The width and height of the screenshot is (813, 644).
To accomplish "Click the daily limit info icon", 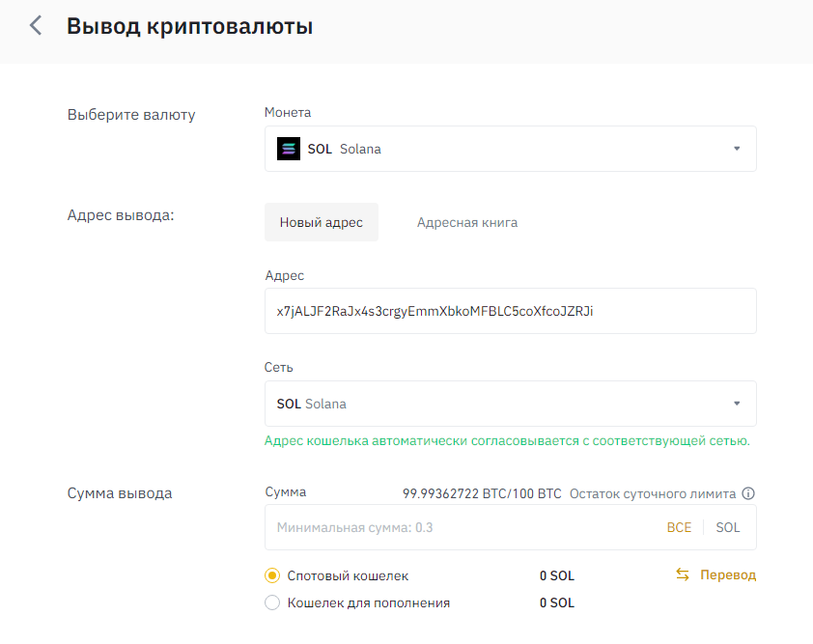I will (748, 493).
